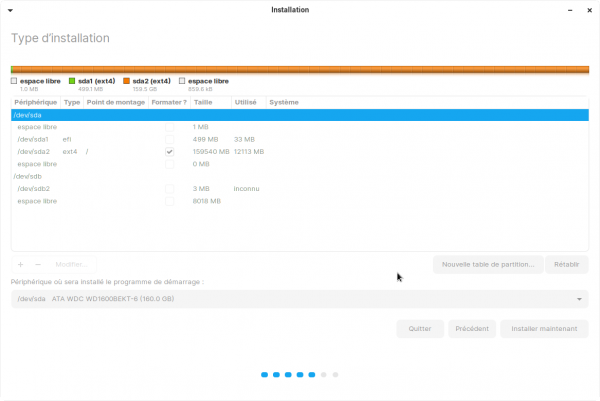The width and height of the screenshot is (600, 401).
Task: Toggle format checkbox for /dev/sdb2
Action: coord(170,188)
